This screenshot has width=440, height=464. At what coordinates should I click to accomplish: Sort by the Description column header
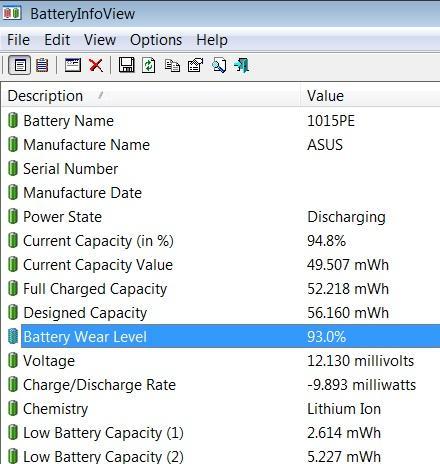pyautogui.click(x=151, y=96)
